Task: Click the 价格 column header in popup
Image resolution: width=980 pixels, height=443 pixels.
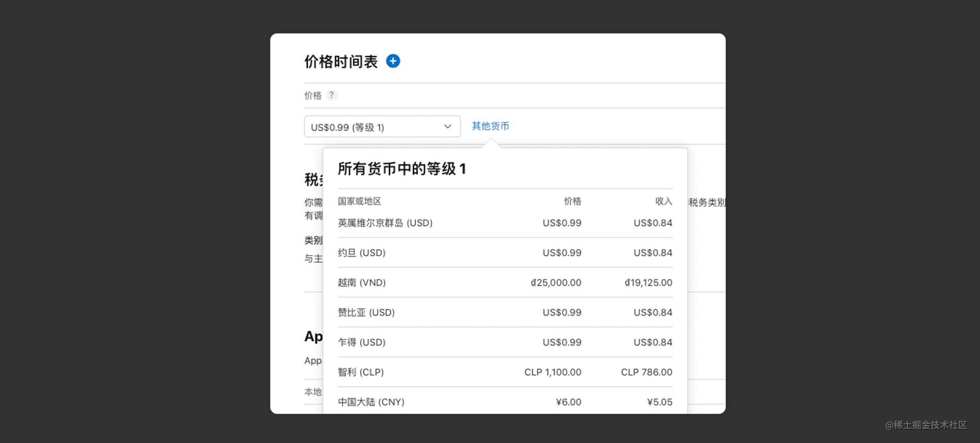Action: 573,201
